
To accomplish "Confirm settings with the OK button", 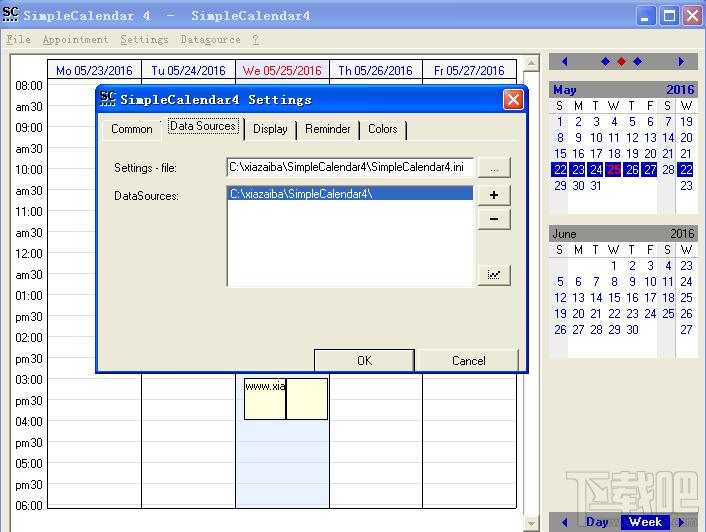I will pyautogui.click(x=364, y=361).
